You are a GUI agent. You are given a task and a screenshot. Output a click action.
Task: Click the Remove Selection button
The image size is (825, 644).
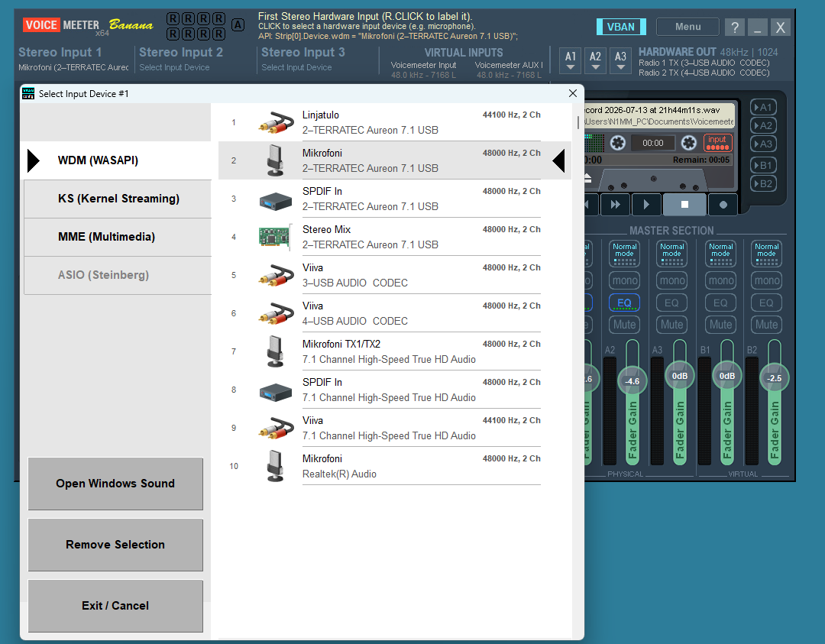coord(115,545)
